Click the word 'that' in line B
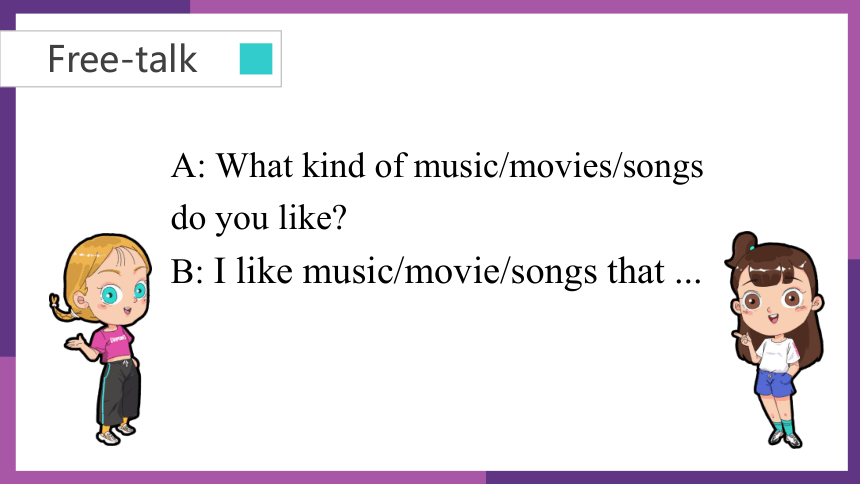 (x=636, y=271)
